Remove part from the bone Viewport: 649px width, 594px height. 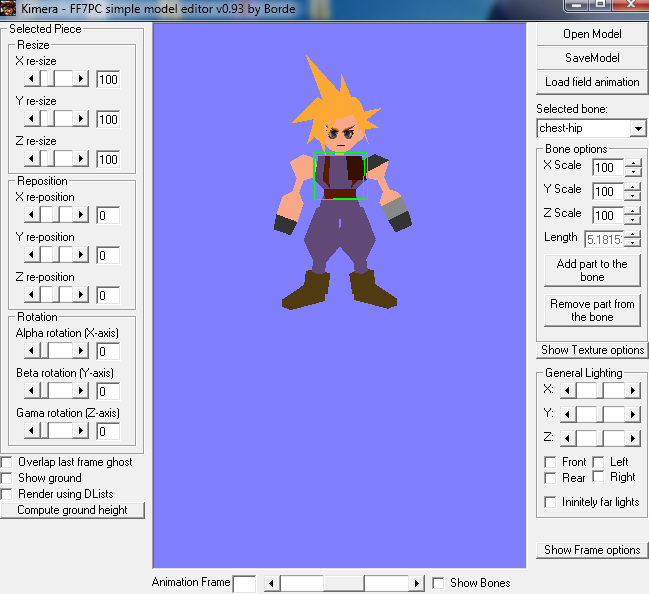592,310
